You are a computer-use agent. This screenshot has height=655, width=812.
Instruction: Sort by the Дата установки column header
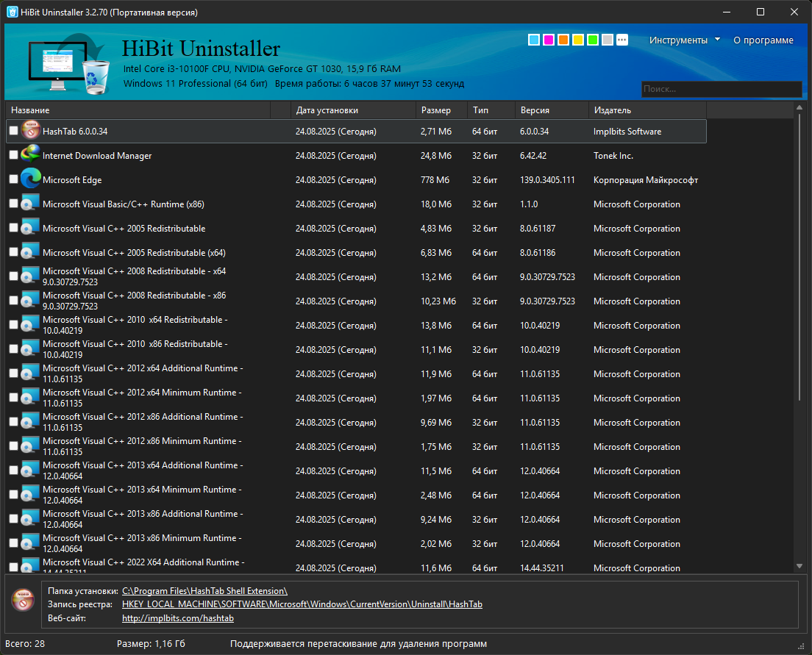click(x=353, y=110)
